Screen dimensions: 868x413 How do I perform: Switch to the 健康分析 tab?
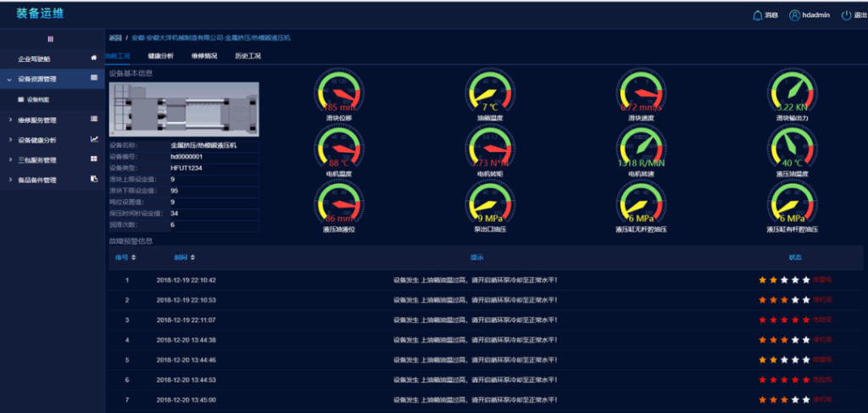pos(159,56)
